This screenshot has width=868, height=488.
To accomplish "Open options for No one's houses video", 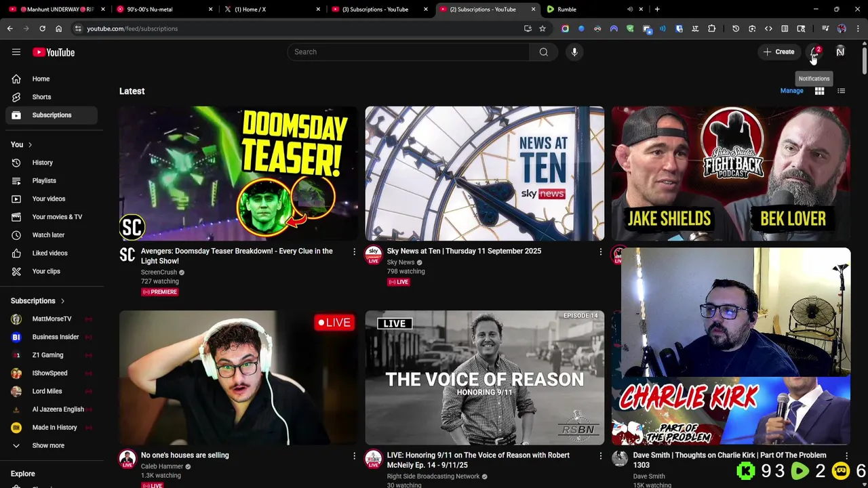I will click(x=354, y=455).
